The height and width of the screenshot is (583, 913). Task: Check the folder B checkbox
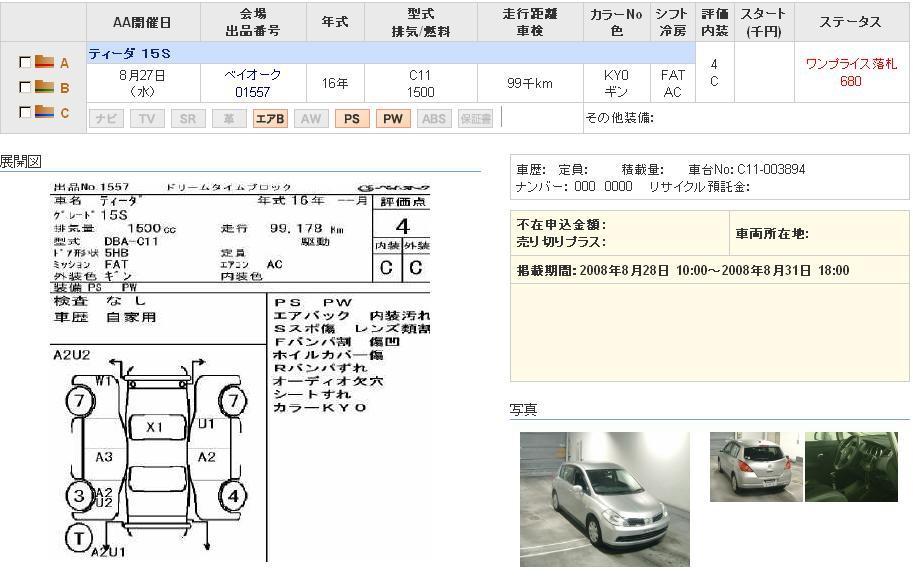coord(24,87)
